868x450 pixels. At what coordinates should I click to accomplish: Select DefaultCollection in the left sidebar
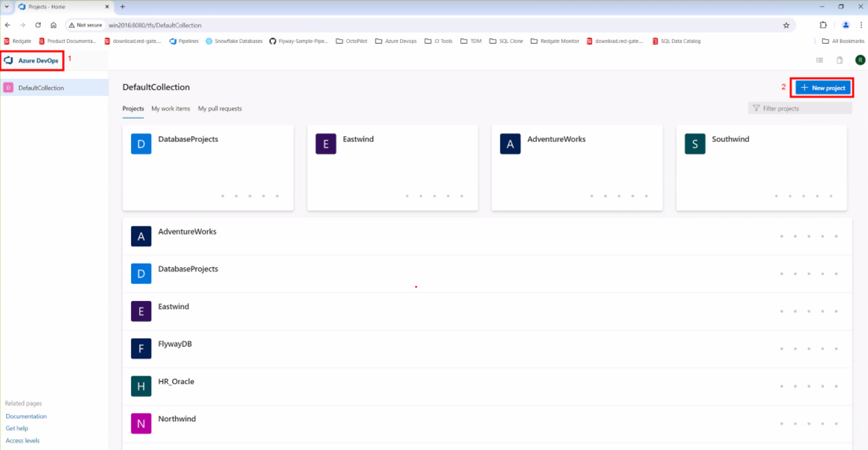point(41,88)
